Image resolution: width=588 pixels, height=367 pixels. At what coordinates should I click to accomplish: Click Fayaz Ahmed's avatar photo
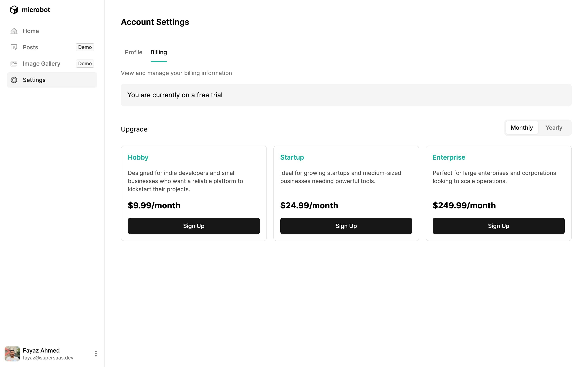point(12,354)
